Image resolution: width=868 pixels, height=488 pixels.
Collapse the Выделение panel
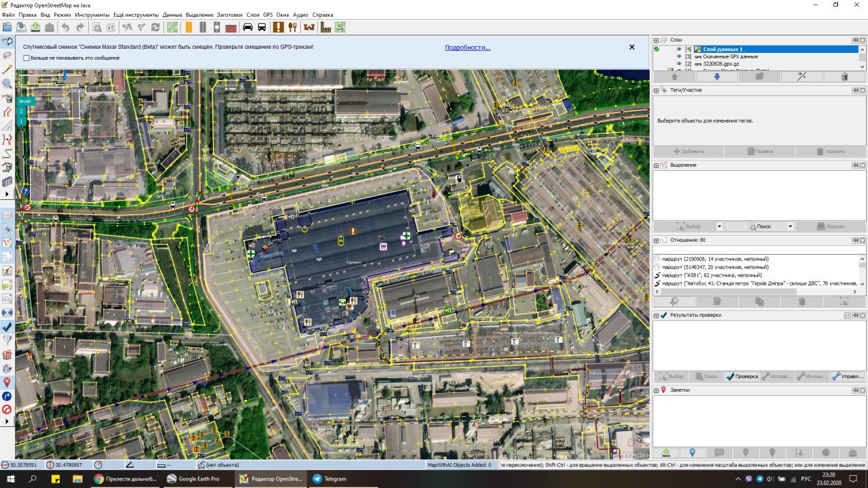click(656, 165)
